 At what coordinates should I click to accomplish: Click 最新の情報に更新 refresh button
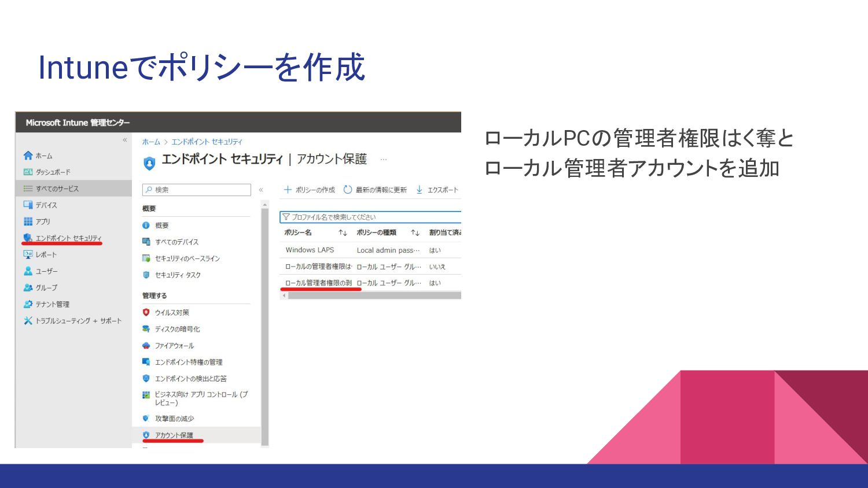point(376,190)
